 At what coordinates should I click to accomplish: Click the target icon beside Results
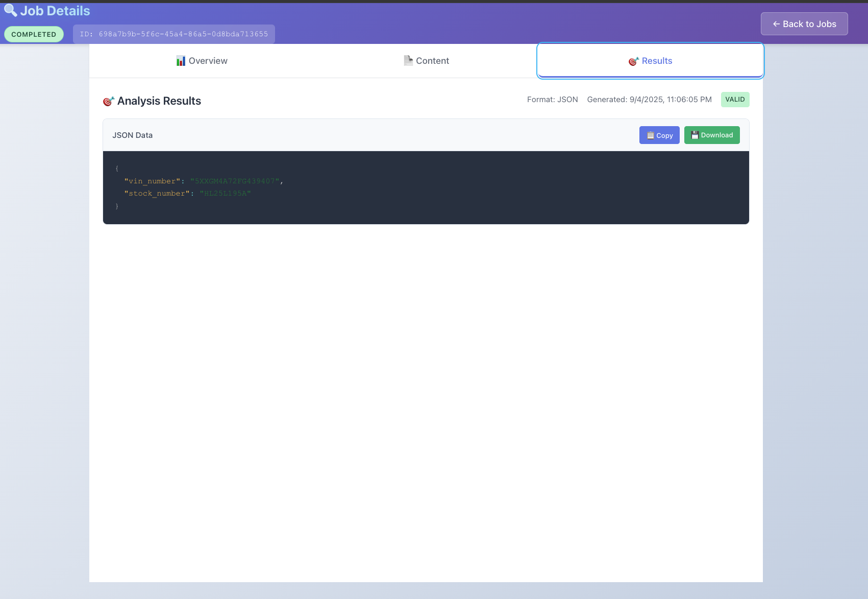(633, 61)
